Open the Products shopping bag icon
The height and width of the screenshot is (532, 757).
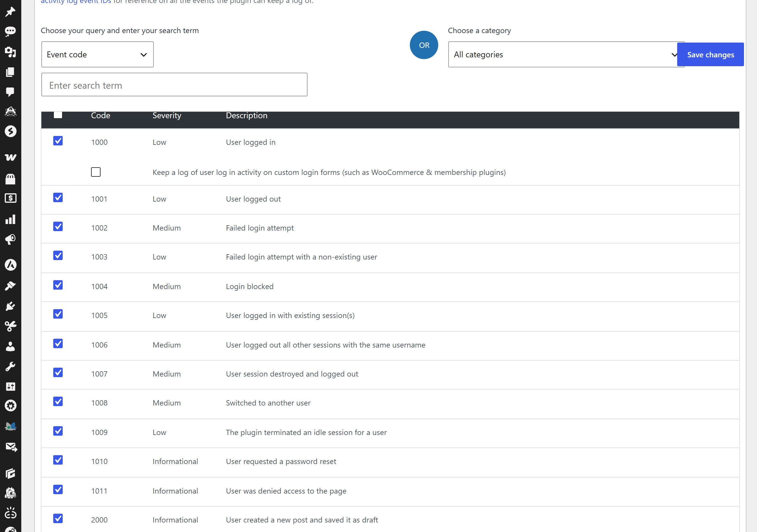10,179
